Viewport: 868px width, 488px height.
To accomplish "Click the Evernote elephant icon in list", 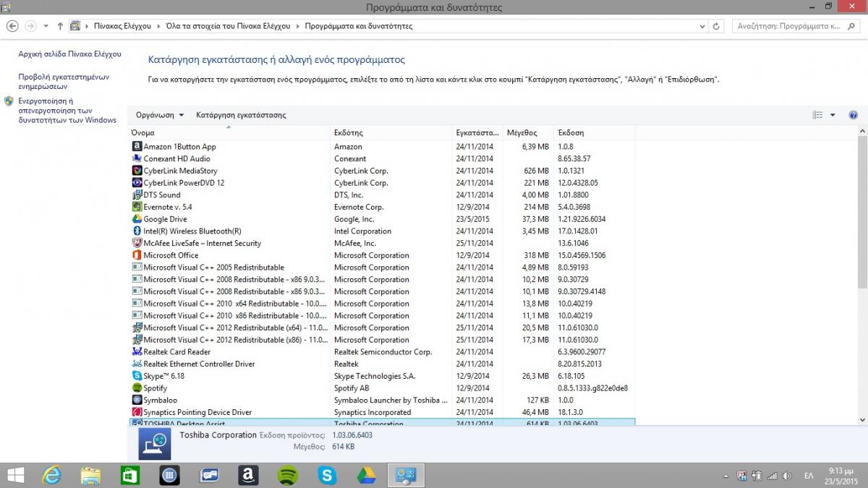I will coord(137,207).
